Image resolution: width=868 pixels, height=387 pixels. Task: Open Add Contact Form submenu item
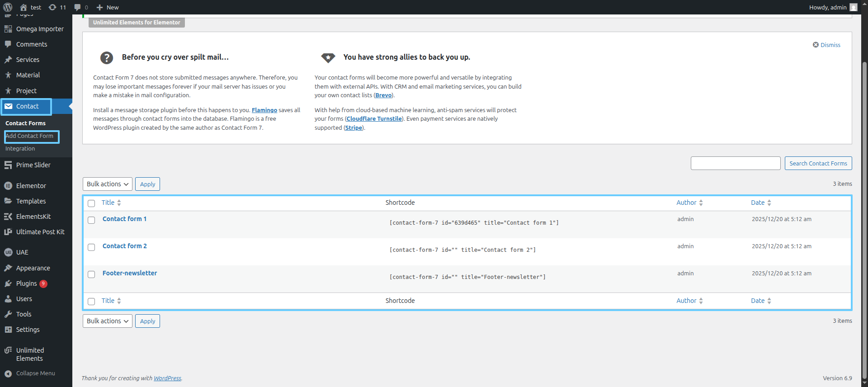(30, 136)
